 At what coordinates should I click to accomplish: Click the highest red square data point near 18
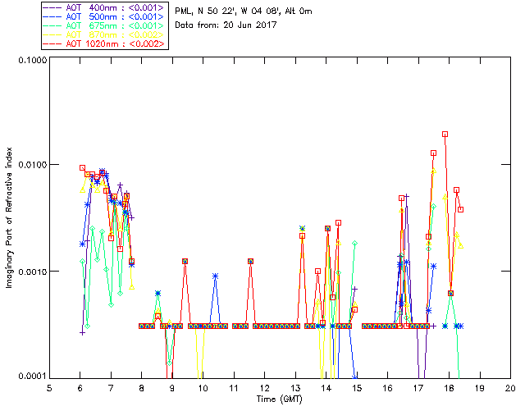pyautogui.click(x=445, y=134)
